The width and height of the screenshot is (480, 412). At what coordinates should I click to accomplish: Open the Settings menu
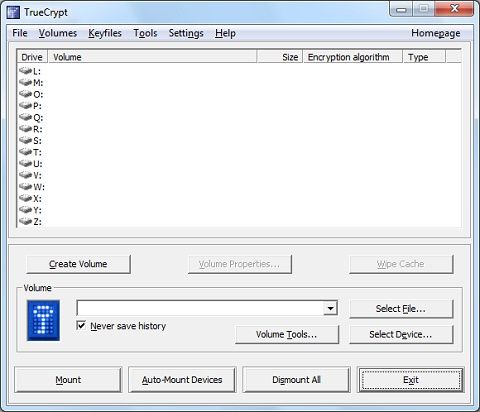(186, 33)
